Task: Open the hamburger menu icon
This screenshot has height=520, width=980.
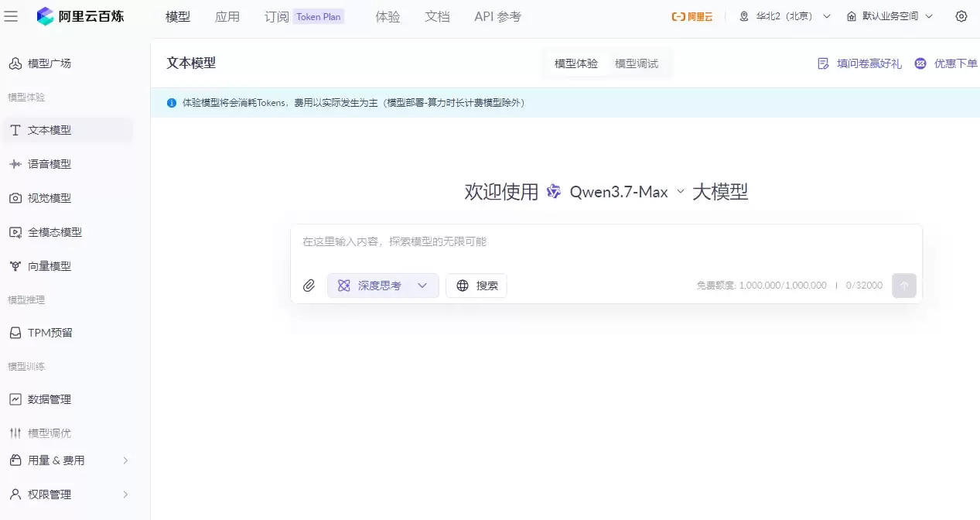Action: pyautogui.click(x=11, y=16)
